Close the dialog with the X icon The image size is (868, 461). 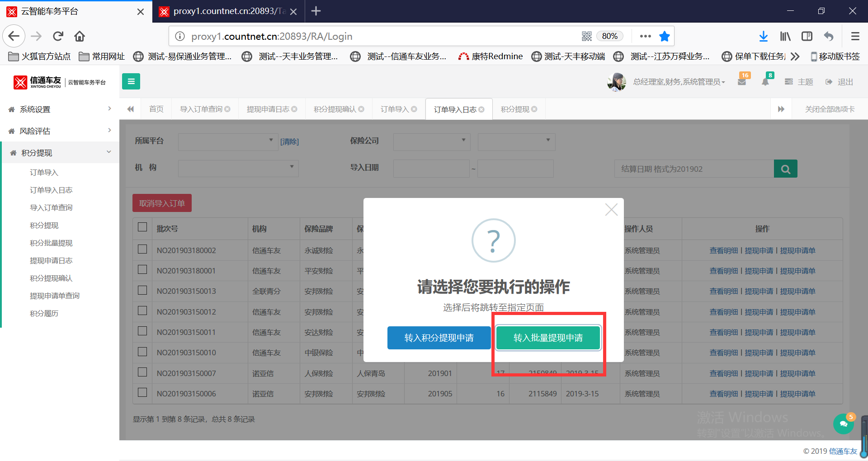[611, 210]
